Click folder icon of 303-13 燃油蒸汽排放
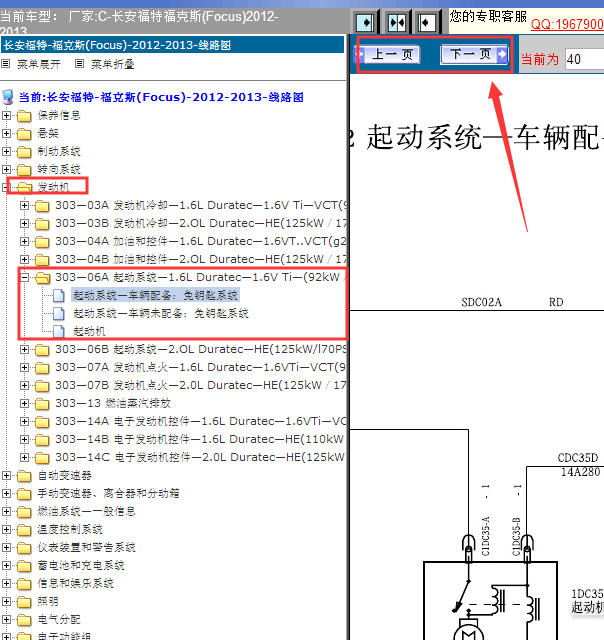The height and width of the screenshot is (640, 604). (42, 404)
